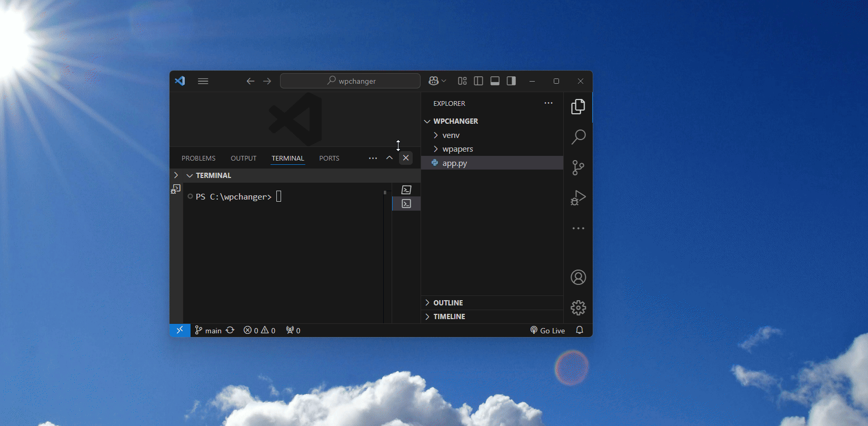Toggle the primary side bar layout button
The width and height of the screenshot is (868, 426).
point(478,81)
